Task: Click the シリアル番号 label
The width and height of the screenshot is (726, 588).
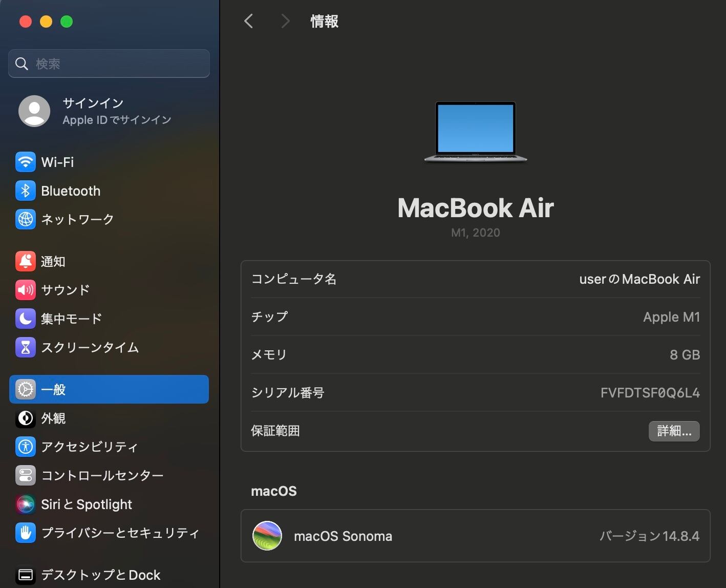Action: coord(288,393)
